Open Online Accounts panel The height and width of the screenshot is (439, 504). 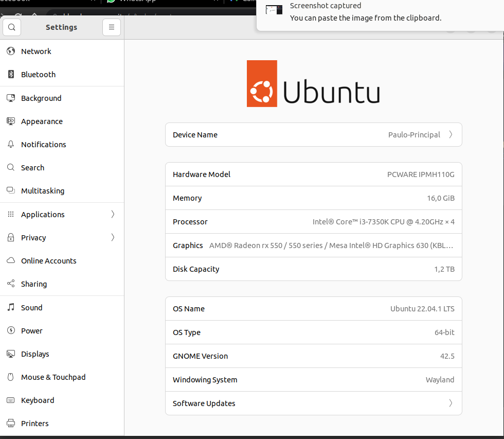tap(62, 260)
